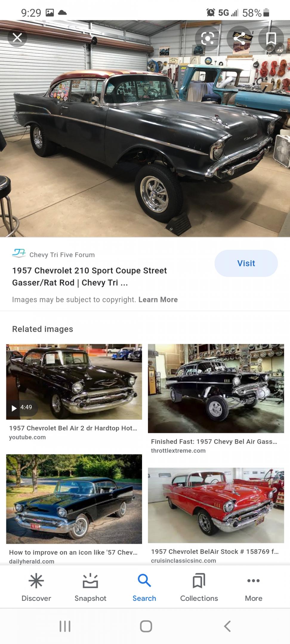Image resolution: width=290 pixels, height=644 pixels.
Task: Open the red Bel Air cruisinclassicsinc thumbnail
Action: click(x=216, y=505)
